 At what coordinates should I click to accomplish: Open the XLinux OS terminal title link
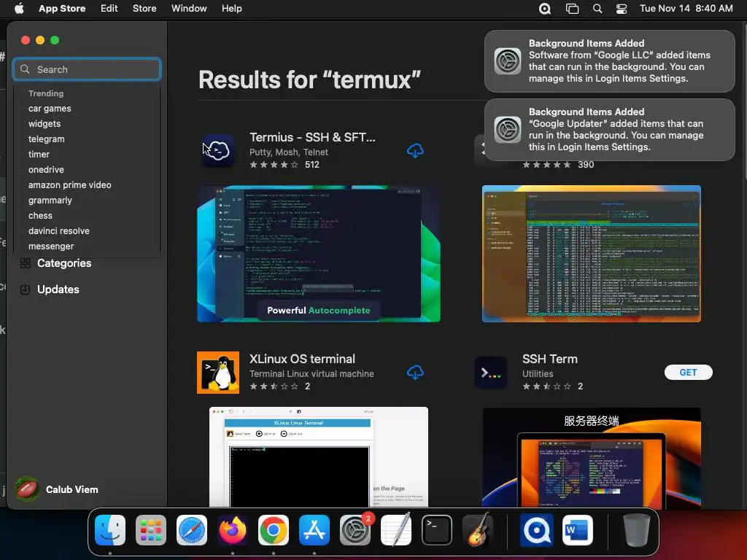tap(302, 359)
